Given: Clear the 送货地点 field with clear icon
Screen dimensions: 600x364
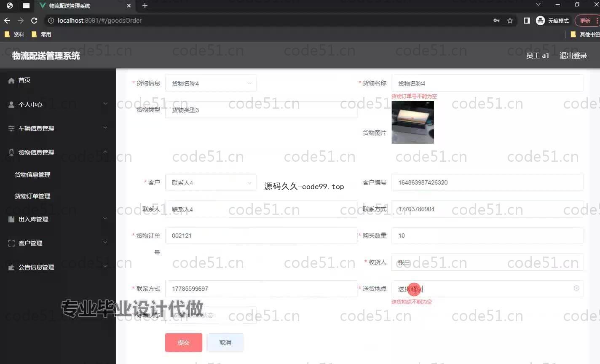Looking at the screenshot, I should coord(576,288).
